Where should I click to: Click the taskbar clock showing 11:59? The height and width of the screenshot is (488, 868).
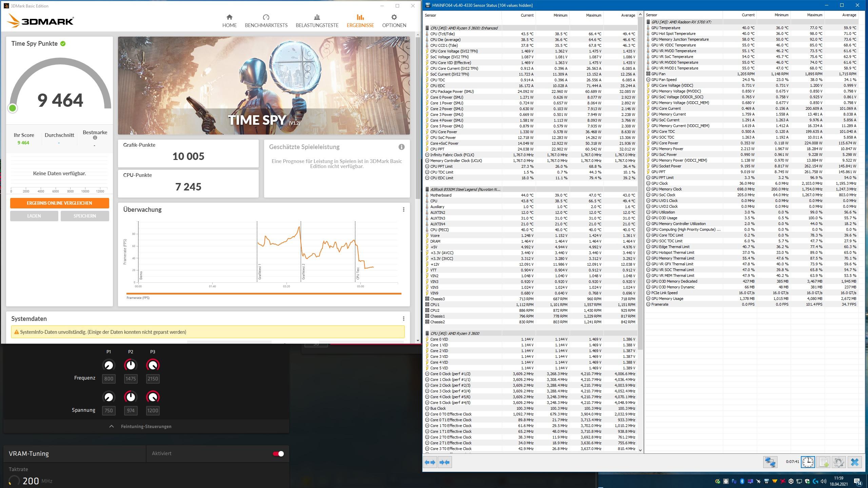839,481
